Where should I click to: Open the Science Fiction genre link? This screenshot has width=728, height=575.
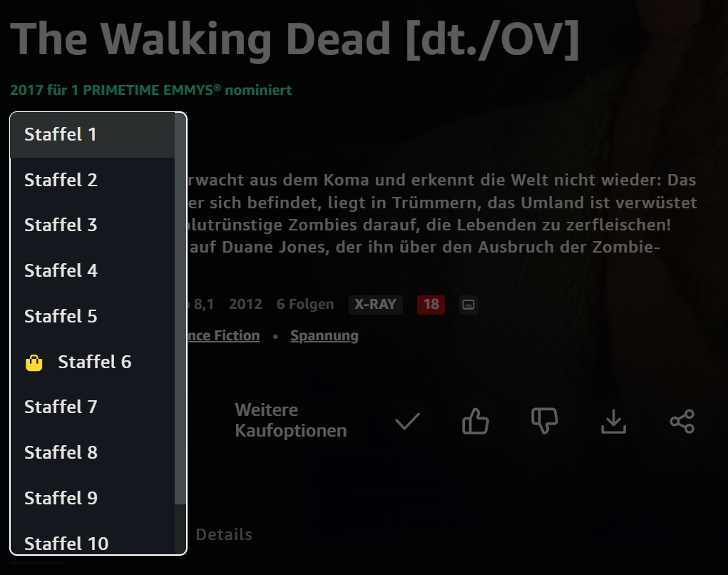224,336
